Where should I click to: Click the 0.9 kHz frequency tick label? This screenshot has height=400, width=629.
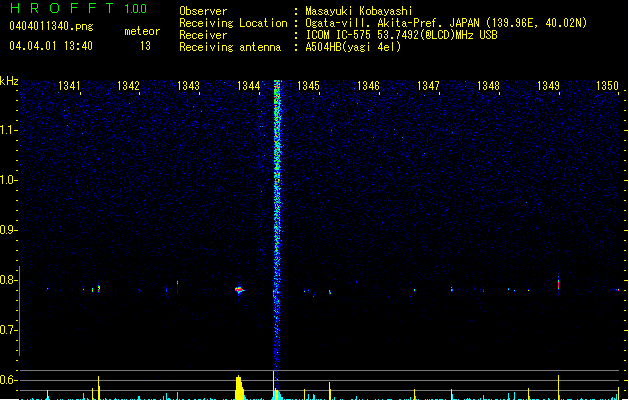[x=8, y=230]
